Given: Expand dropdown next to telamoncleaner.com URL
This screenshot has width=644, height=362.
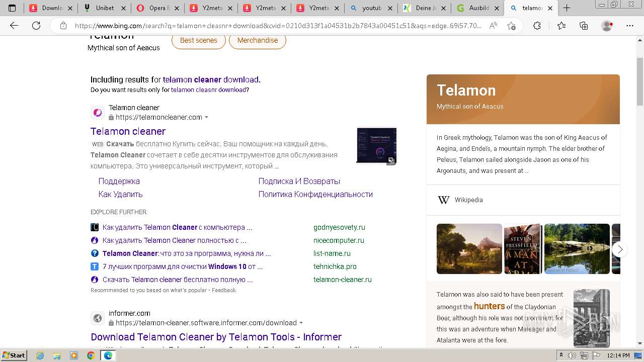Looking at the screenshot, I should pyautogui.click(x=206, y=117).
